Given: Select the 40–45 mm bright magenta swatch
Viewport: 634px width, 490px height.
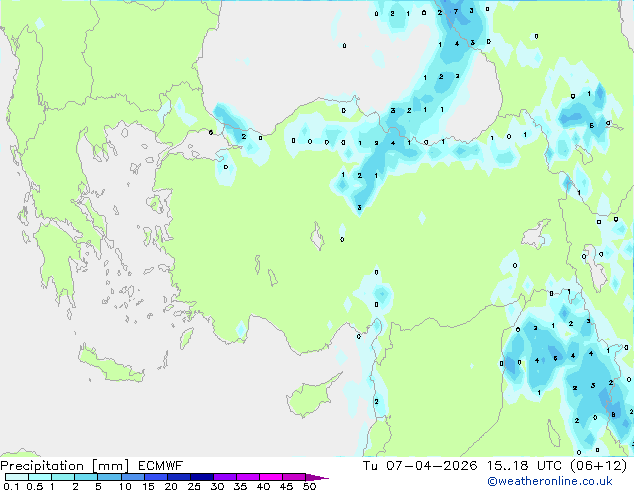Looking at the screenshot, I should [x=271, y=477].
